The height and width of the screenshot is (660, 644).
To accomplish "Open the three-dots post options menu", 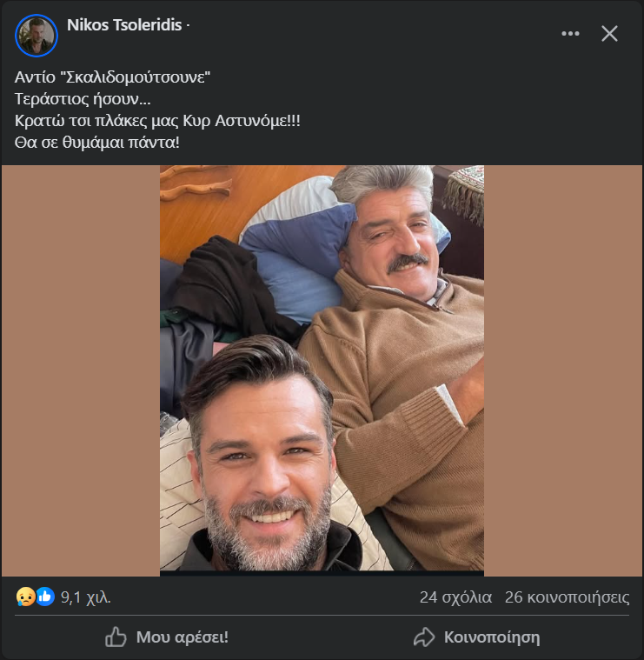I will pos(570,34).
